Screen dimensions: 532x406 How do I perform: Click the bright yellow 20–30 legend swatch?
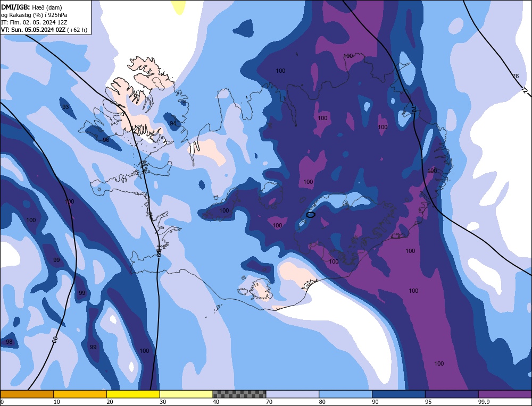coord(133,394)
